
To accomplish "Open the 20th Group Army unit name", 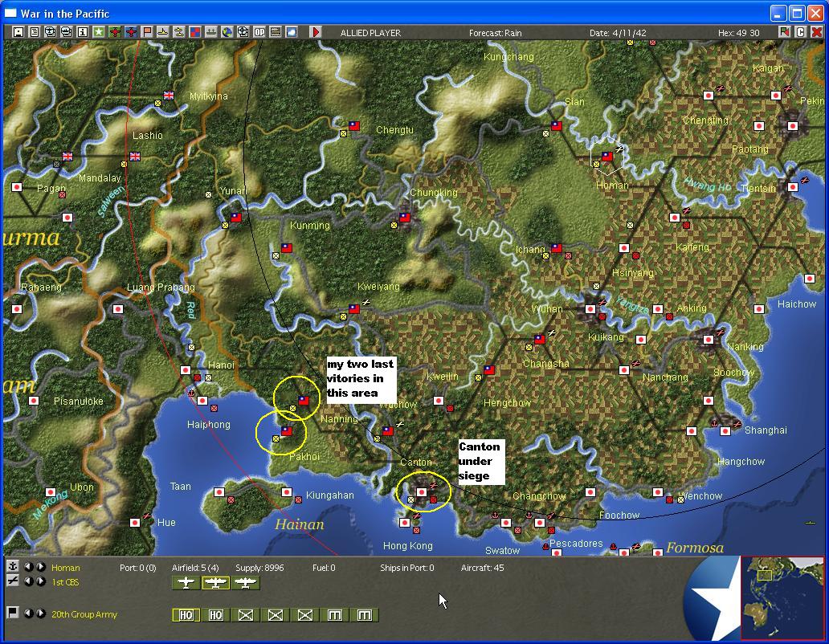I will [84, 614].
